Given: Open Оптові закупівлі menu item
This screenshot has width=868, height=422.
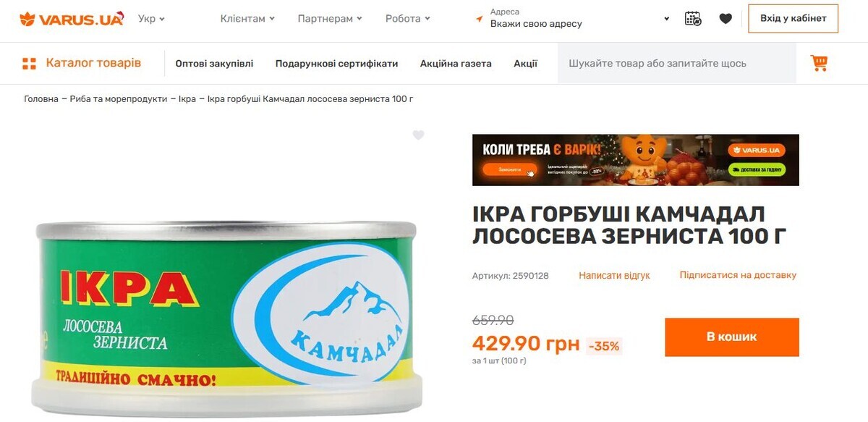Looking at the screenshot, I should click(x=214, y=64).
